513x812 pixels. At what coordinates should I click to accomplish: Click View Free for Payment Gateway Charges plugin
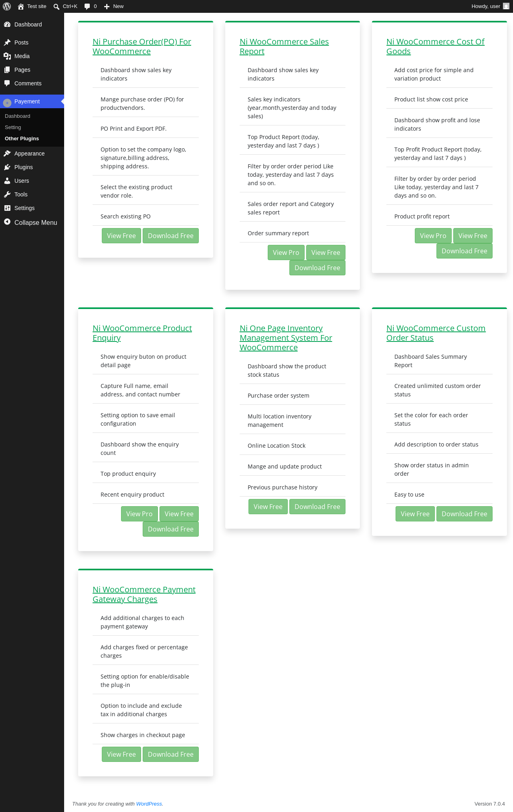click(121, 754)
